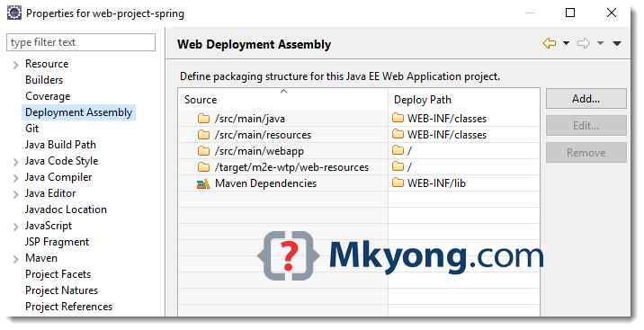Expand the Java Compiler node
The height and width of the screenshot is (330, 644).
(x=15, y=178)
